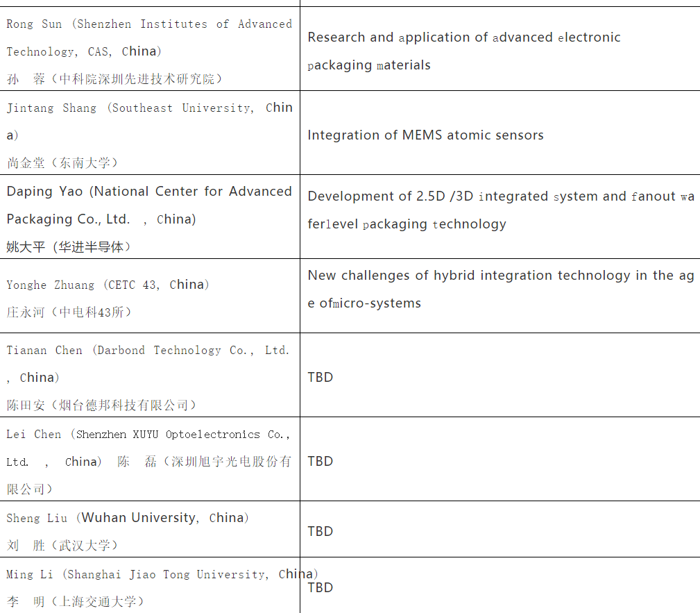Click the line ending 限公司）in Lei Chen row
This screenshot has height=613, width=700.
pos(29,489)
